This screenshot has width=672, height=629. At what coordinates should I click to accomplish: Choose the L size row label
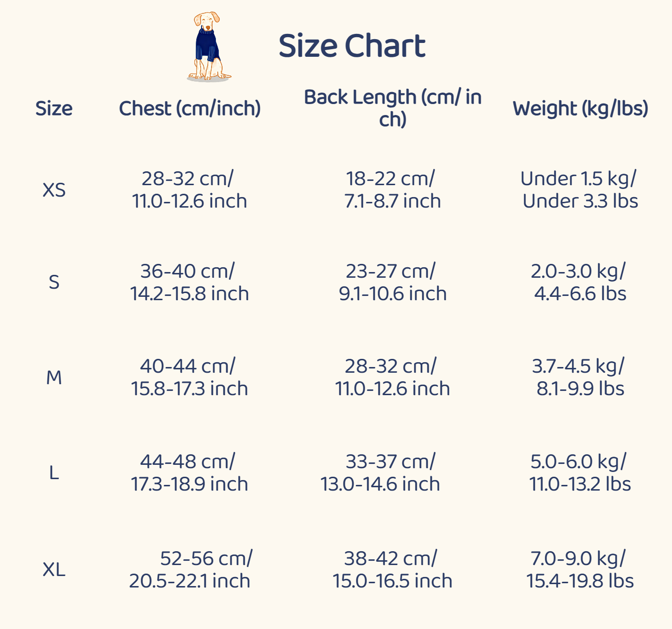[x=54, y=473]
